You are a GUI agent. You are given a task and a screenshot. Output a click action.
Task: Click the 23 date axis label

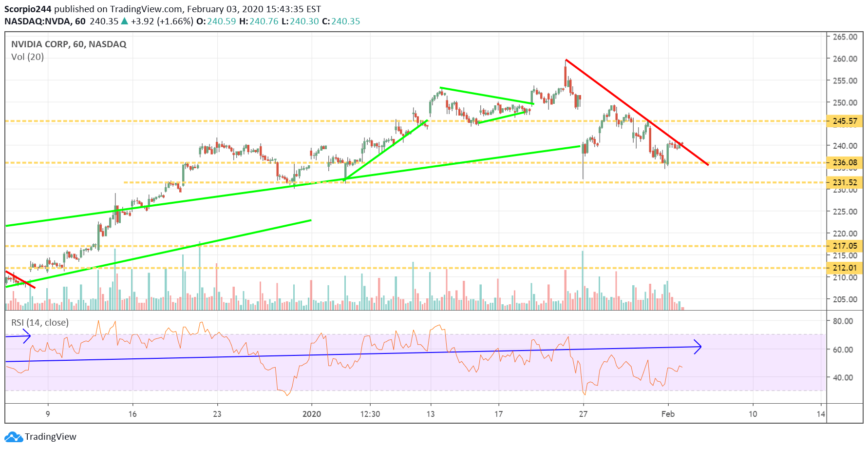[x=217, y=414]
